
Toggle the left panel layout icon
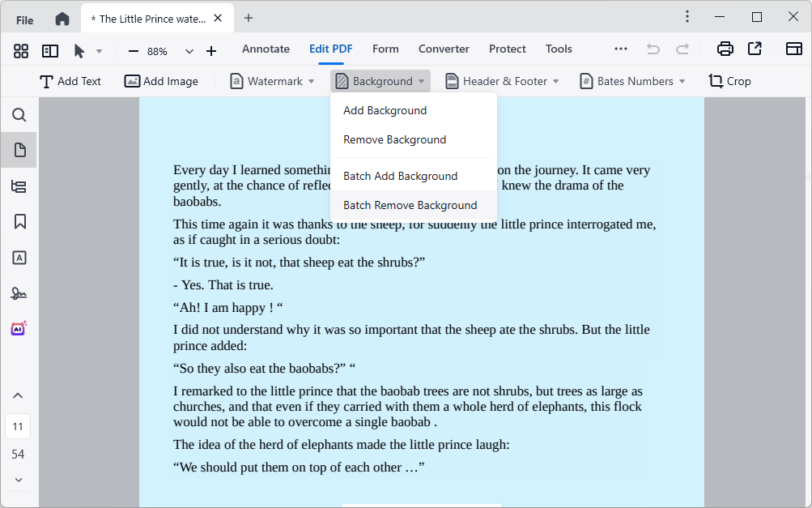50,51
